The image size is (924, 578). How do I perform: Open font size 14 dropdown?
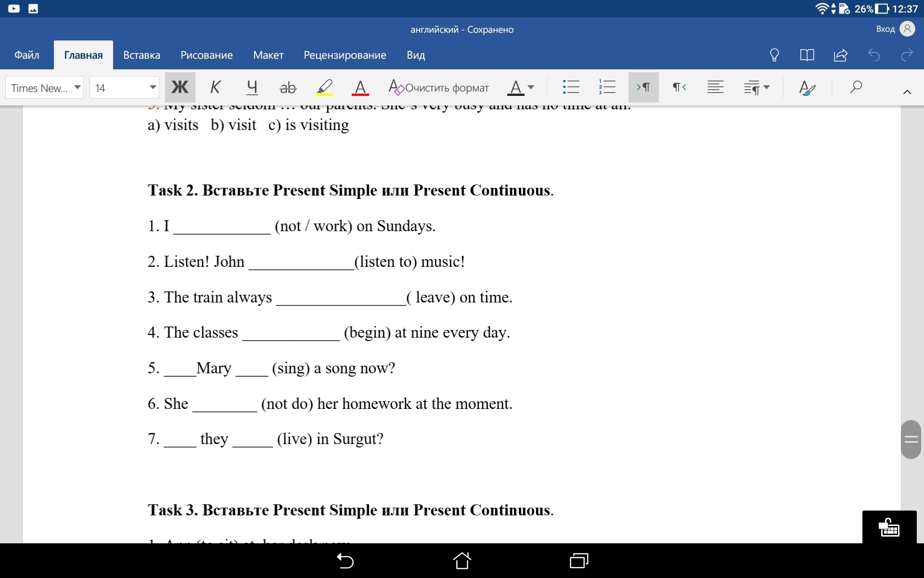124,88
